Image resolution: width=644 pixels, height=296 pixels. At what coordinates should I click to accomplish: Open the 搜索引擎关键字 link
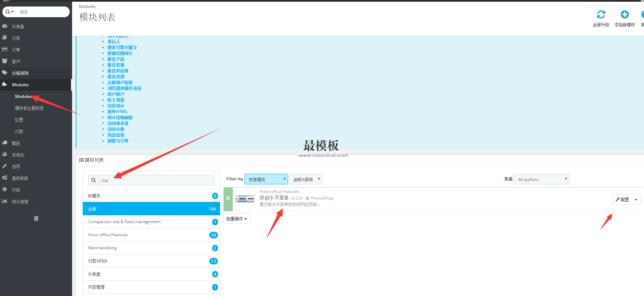click(x=122, y=47)
